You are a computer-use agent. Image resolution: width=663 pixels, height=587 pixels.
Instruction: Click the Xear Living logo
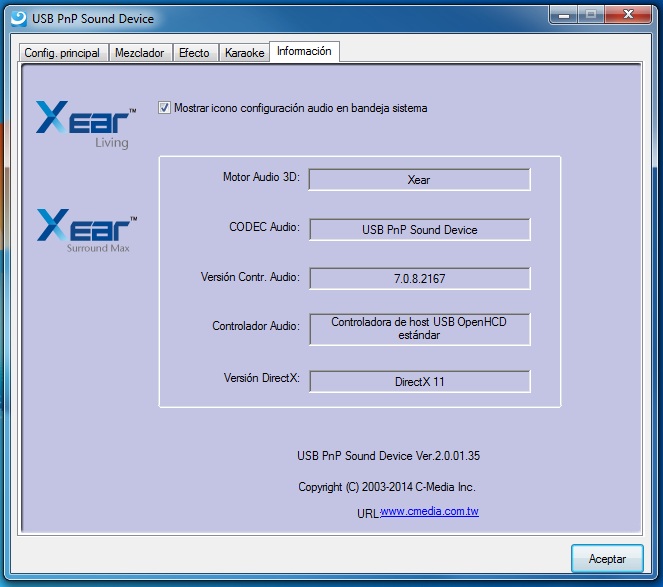(86, 123)
